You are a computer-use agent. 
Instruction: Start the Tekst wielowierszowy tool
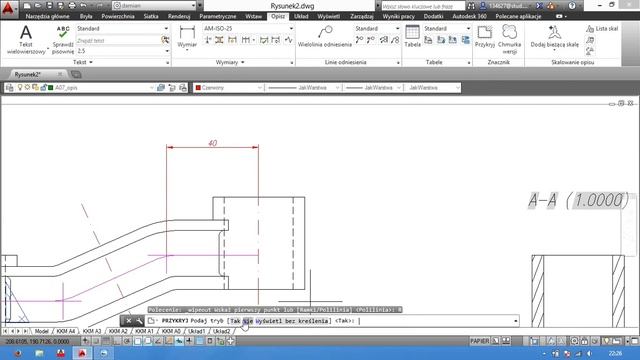click(x=26, y=40)
